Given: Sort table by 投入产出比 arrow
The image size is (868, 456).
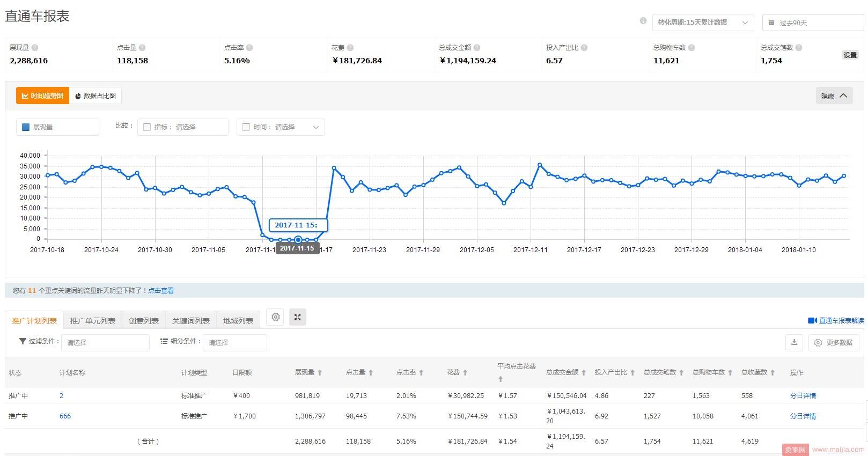Looking at the screenshot, I should point(632,372).
